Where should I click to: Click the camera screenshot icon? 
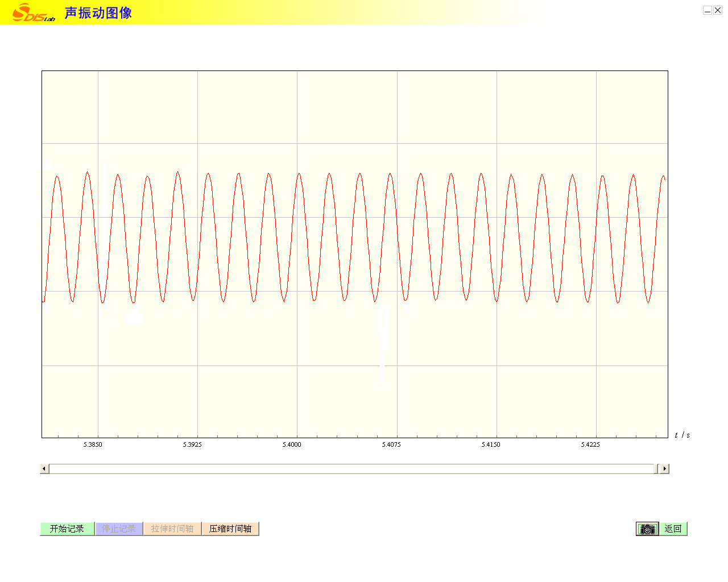647,529
